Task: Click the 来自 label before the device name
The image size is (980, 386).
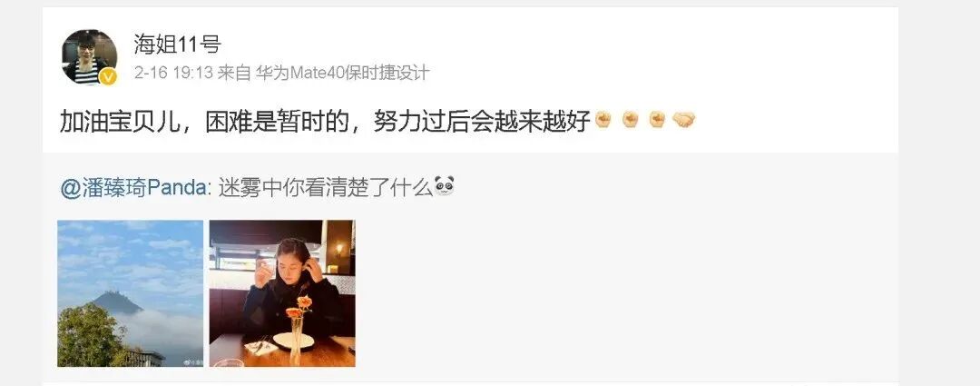Action: tap(234, 74)
